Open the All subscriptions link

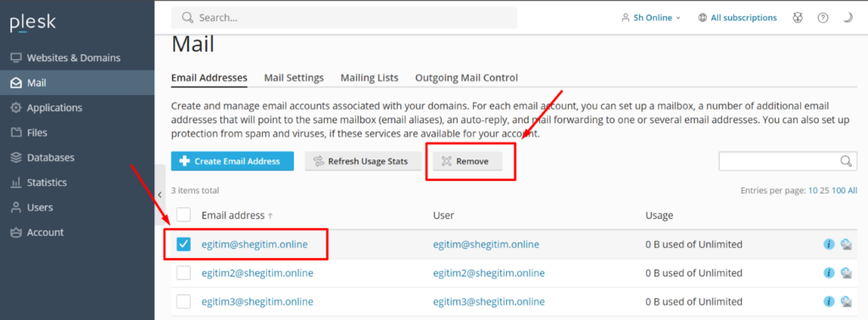(743, 18)
